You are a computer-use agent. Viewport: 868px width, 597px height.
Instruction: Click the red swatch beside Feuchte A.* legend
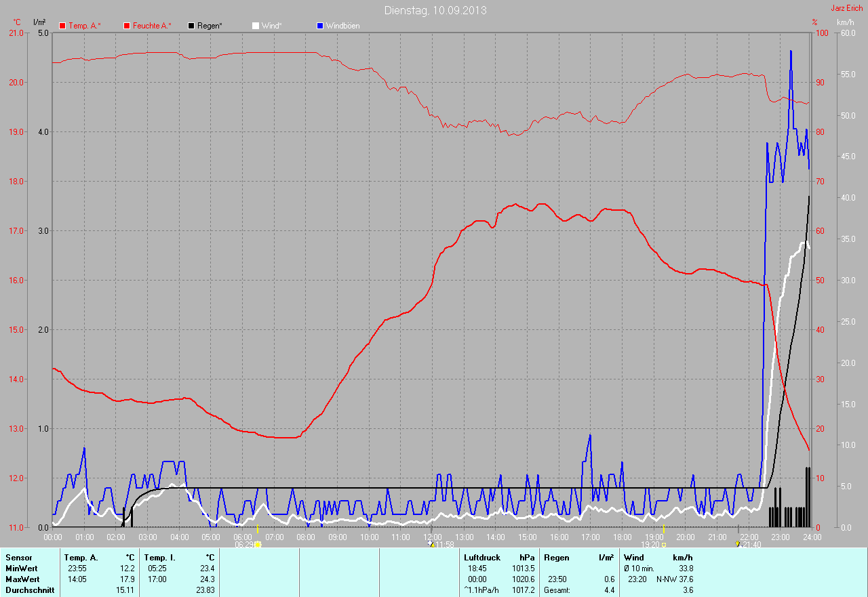[x=127, y=26]
